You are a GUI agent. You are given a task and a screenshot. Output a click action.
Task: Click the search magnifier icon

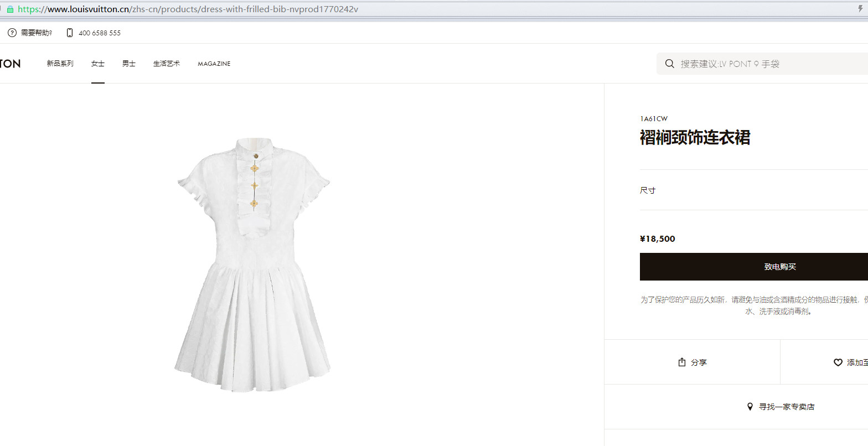click(670, 64)
